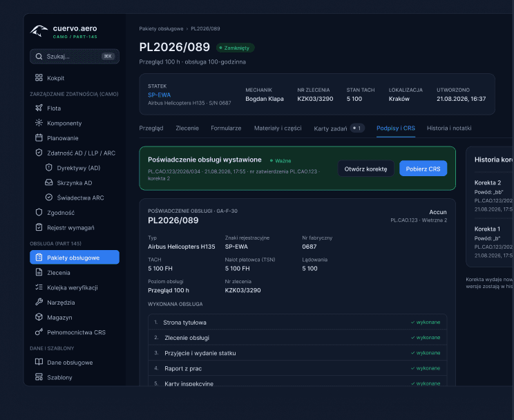
Task: Click the ⌘K shortcut badge
Action: pyautogui.click(x=108, y=57)
